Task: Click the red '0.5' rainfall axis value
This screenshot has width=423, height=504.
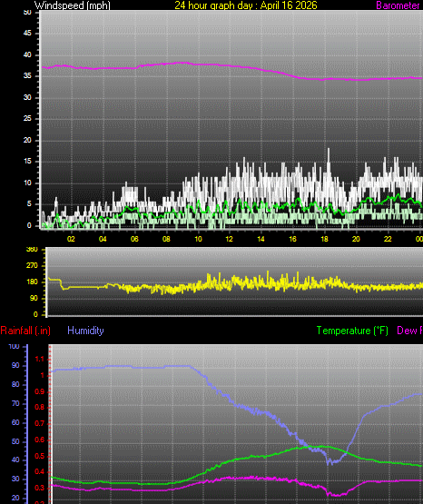Action: [x=40, y=457]
